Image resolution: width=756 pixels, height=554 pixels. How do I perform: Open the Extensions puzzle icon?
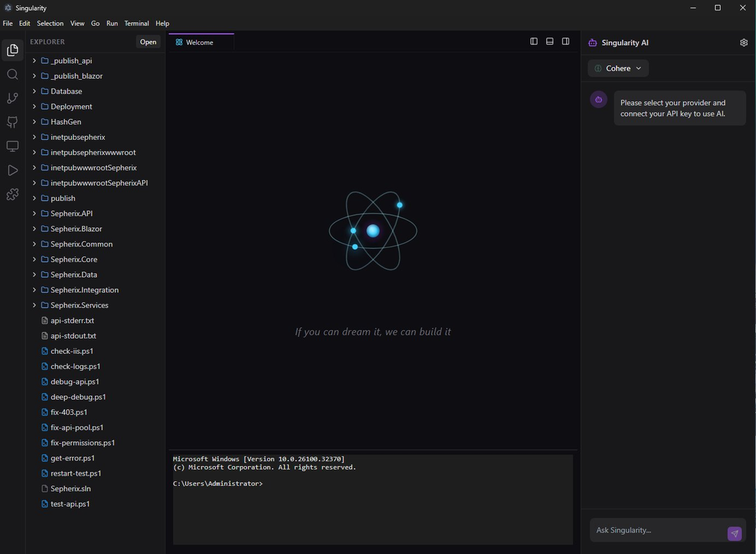click(x=12, y=195)
